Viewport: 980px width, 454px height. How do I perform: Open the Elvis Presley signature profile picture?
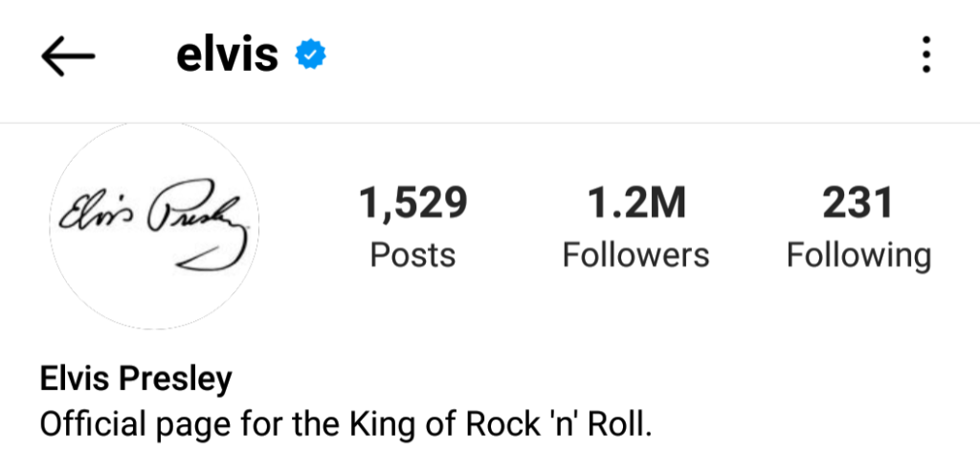155,228
